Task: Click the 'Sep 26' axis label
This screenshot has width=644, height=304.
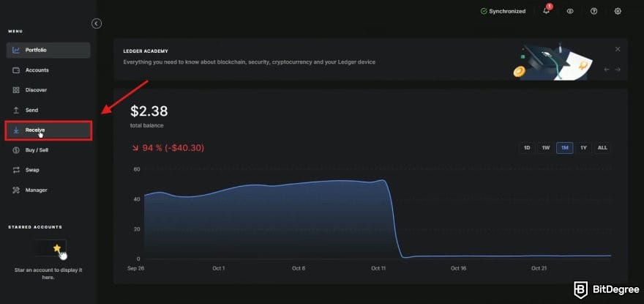Action: point(135,268)
